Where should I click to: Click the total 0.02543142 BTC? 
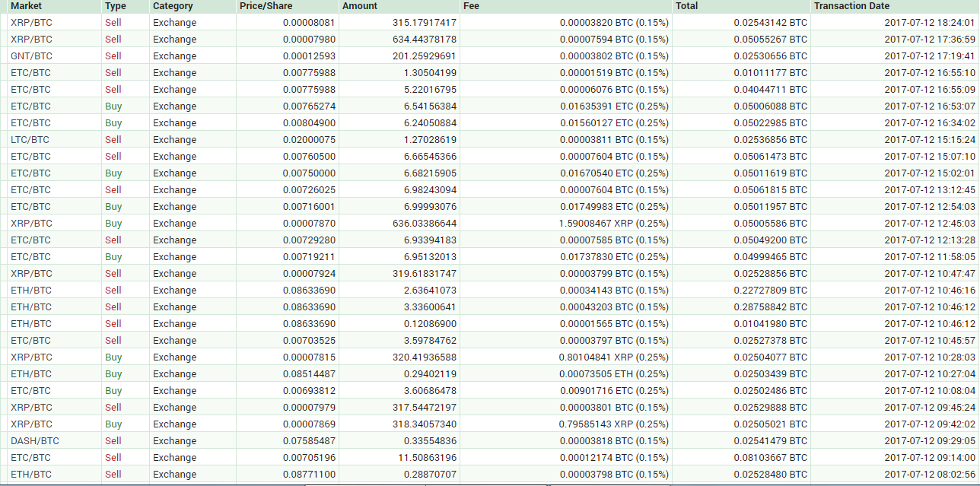tap(771, 23)
